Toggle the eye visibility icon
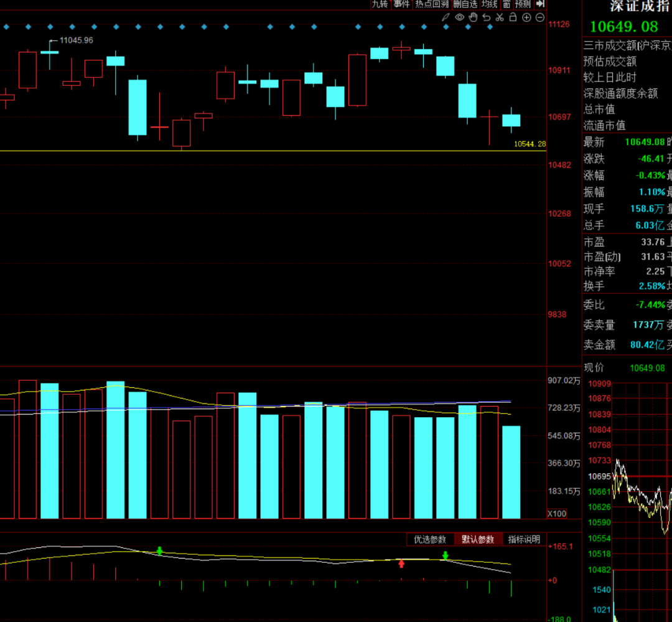Viewport: 672px width, 622px height. click(x=459, y=17)
